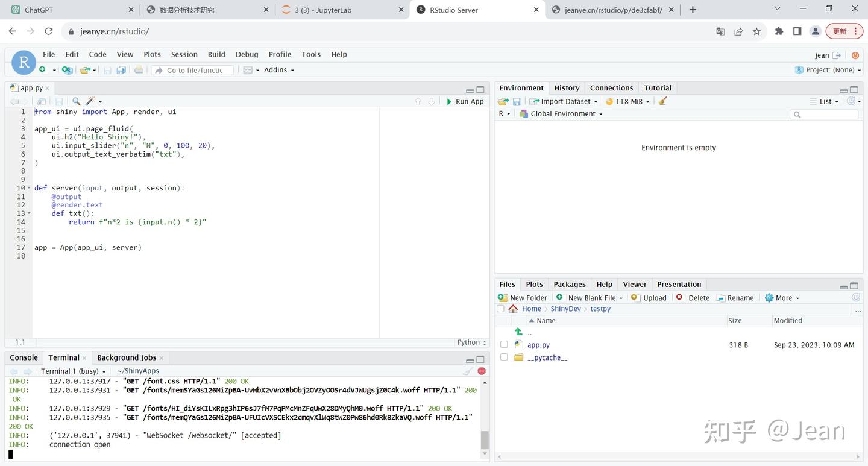Image resolution: width=868 pixels, height=466 pixels.
Task: Open the ShinyDev breadcrumb link
Action: click(x=565, y=309)
